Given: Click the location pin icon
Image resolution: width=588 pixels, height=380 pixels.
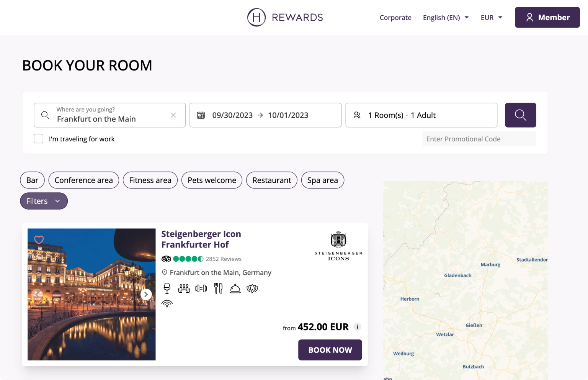Looking at the screenshot, I should click(x=165, y=272).
